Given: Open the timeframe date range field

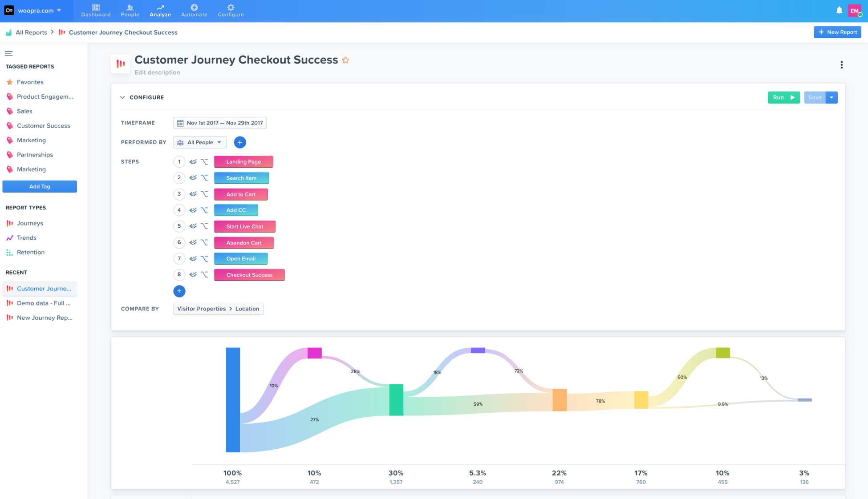Looking at the screenshot, I should [x=220, y=123].
